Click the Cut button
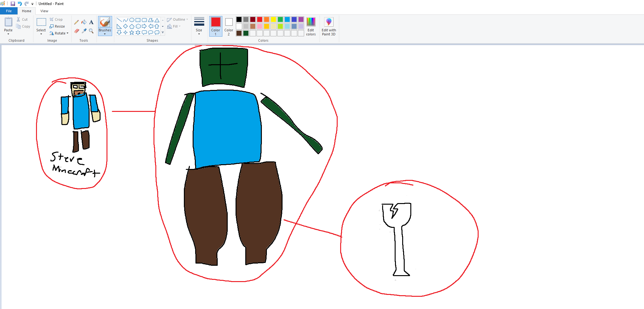The width and height of the screenshot is (644, 309). tap(22, 19)
